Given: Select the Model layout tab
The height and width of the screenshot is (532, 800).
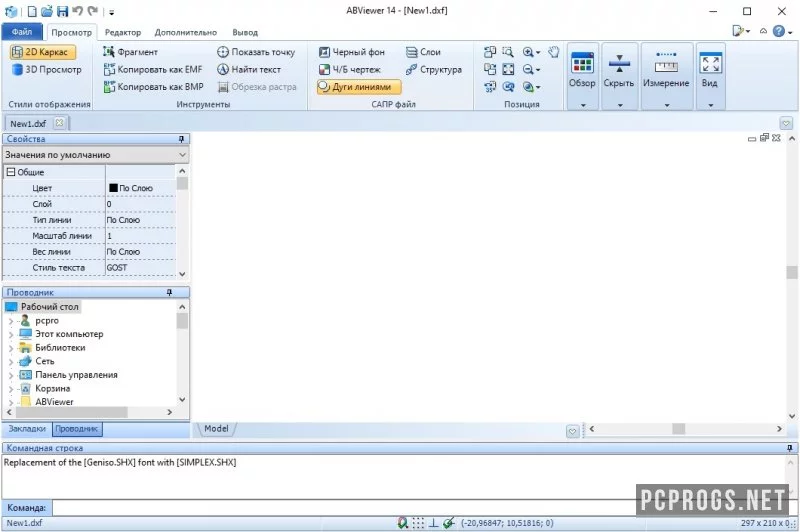Looking at the screenshot, I should (216, 428).
